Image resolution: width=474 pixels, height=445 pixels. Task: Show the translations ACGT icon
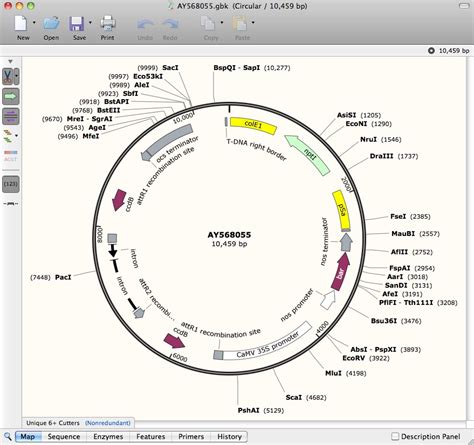[11, 155]
